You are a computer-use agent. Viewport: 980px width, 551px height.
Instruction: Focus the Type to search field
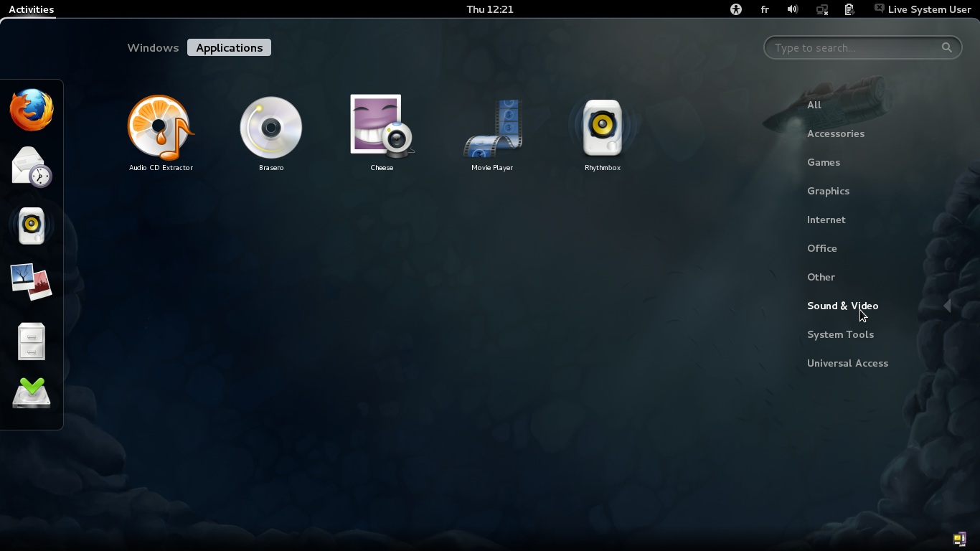pos(862,48)
